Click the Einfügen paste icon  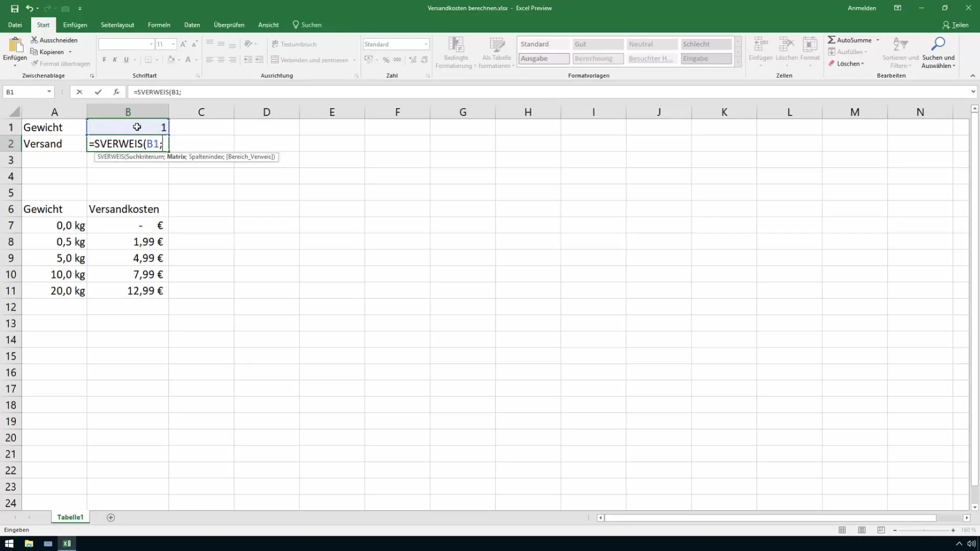tap(15, 45)
